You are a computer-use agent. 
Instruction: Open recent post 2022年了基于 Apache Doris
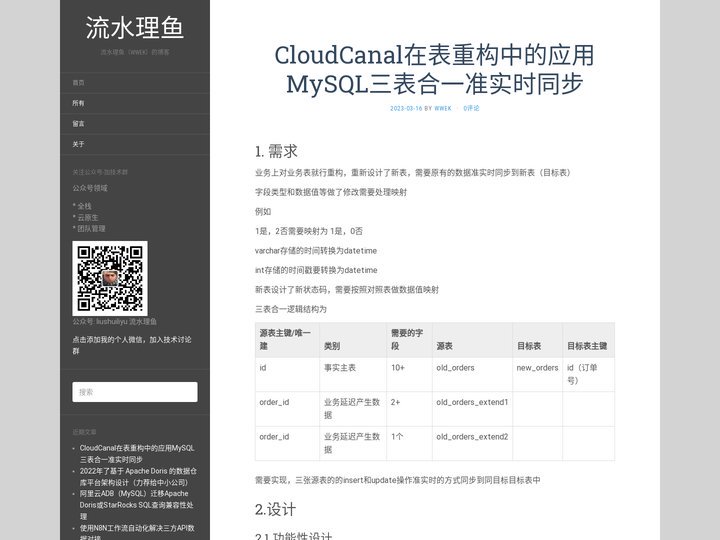pos(138,477)
